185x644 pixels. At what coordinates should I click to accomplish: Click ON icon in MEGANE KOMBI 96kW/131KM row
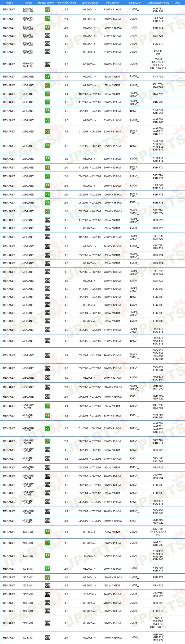(x=48, y=511)
